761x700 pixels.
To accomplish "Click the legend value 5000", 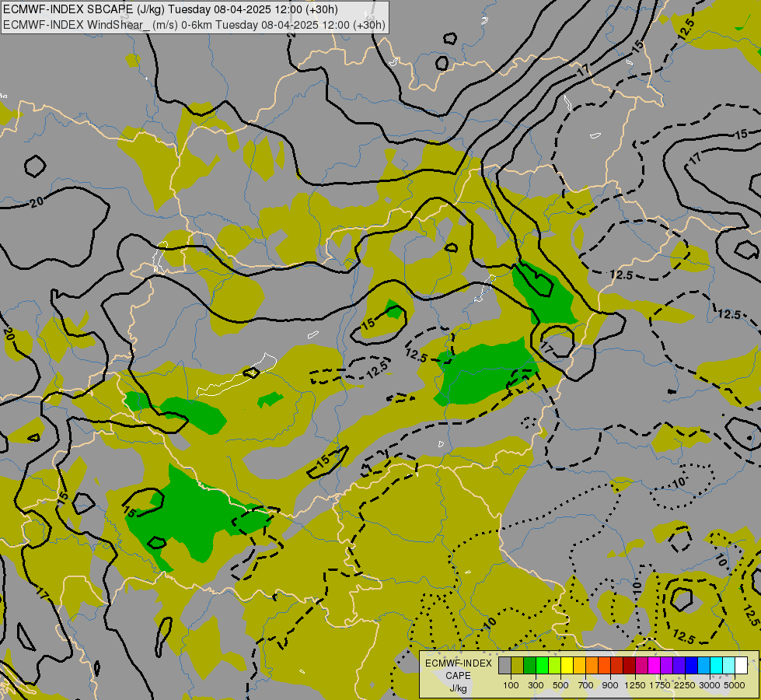I will pos(735,685).
